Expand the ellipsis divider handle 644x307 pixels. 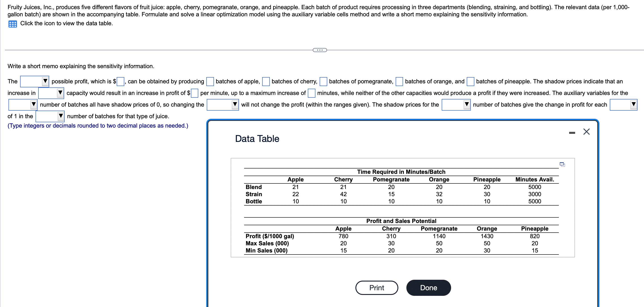point(320,50)
